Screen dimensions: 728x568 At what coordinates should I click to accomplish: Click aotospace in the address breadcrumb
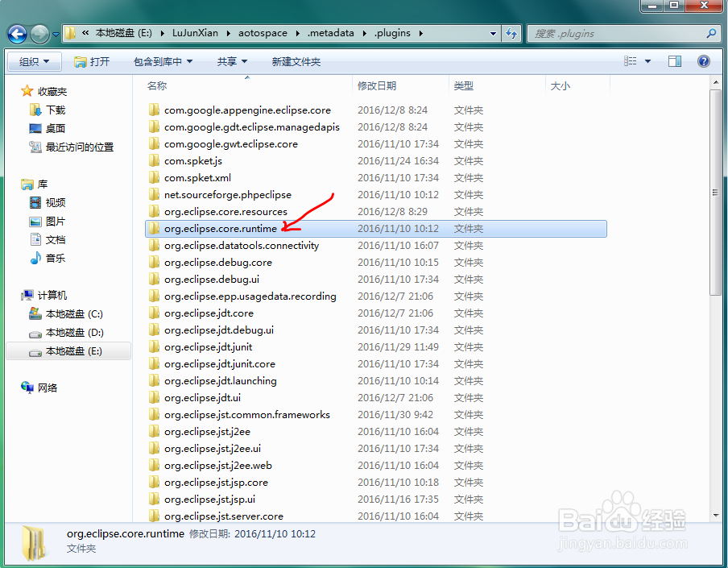click(263, 33)
